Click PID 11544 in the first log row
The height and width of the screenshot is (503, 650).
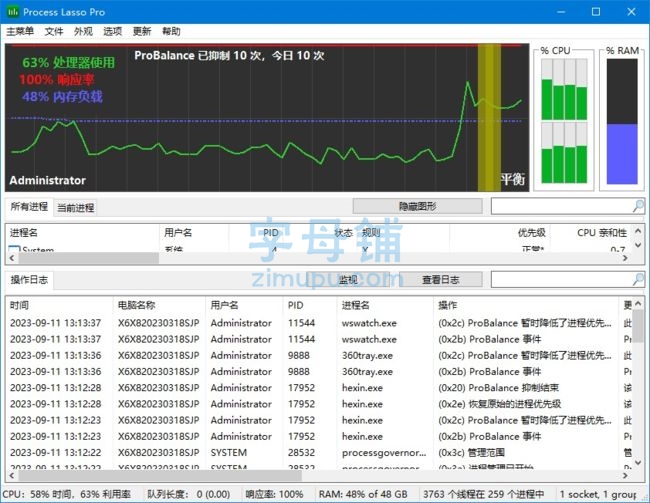pos(301,323)
